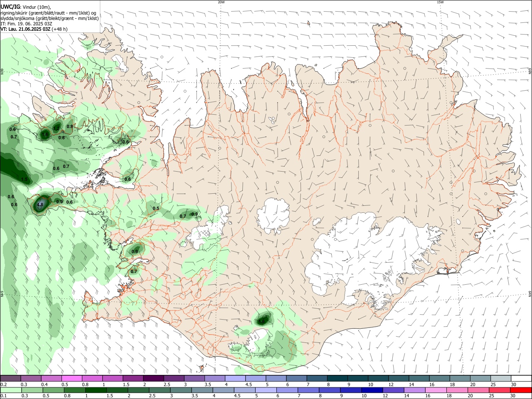
Task: Select the IT: Fim. 19. 06. 2025 03Z line
Action: 26,24
